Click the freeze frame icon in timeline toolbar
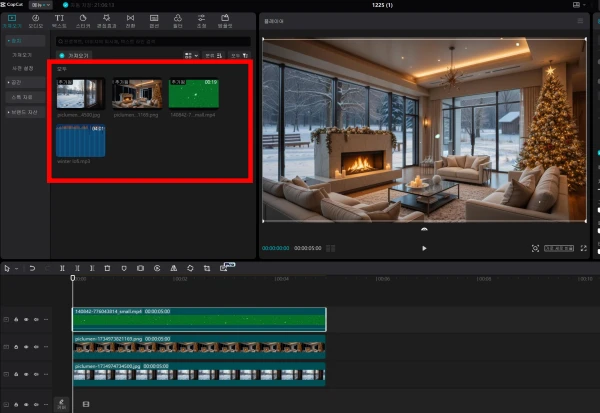Screen dimensions: 600x413 point(140,269)
